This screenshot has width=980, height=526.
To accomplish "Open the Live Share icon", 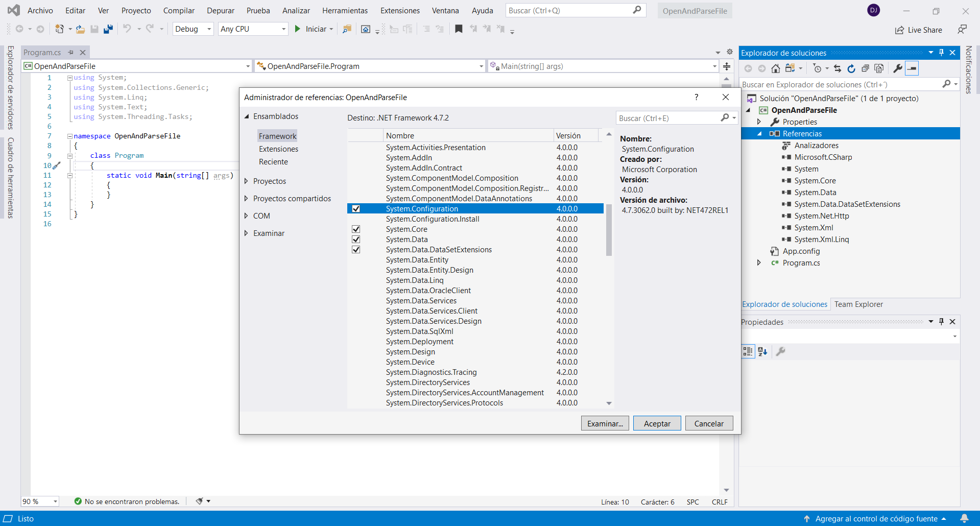I will [899, 30].
